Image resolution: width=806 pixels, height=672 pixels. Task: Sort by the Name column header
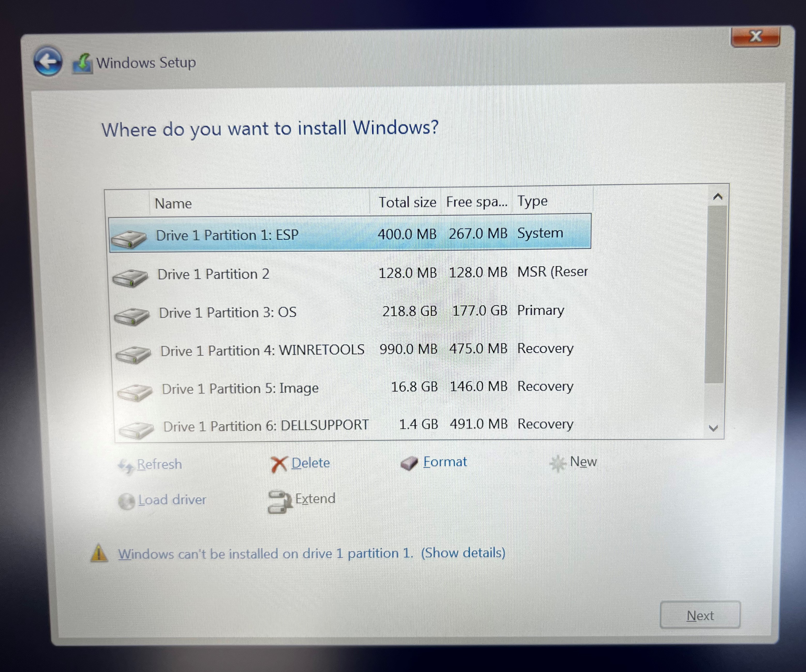(259, 203)
